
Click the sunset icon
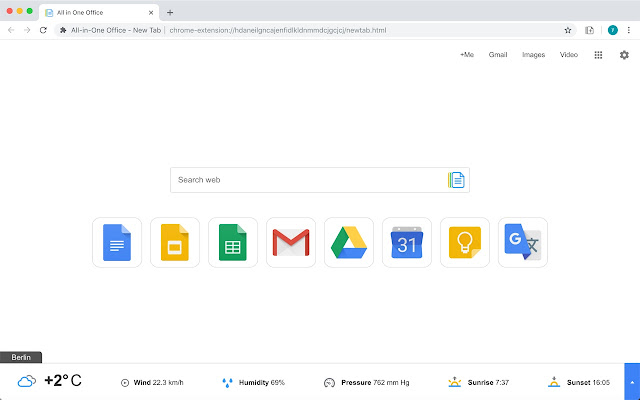[x=553, y=382]
